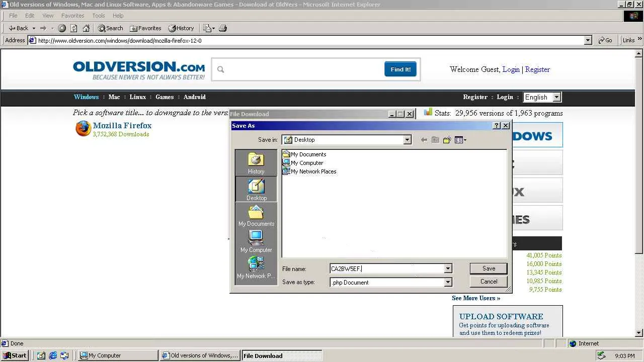The height and width of the screenshot is (362, 644).
Task: Click the See More Users link
Action: tap(476, 298)
